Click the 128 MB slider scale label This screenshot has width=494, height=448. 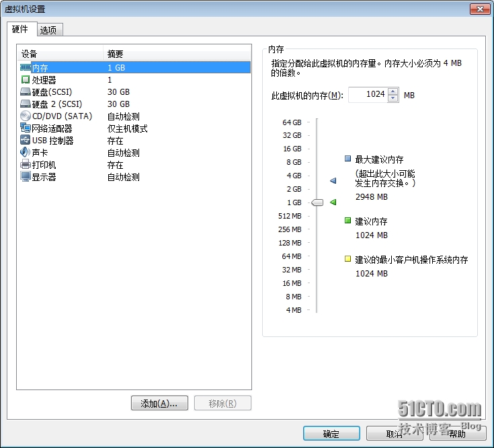290,243
